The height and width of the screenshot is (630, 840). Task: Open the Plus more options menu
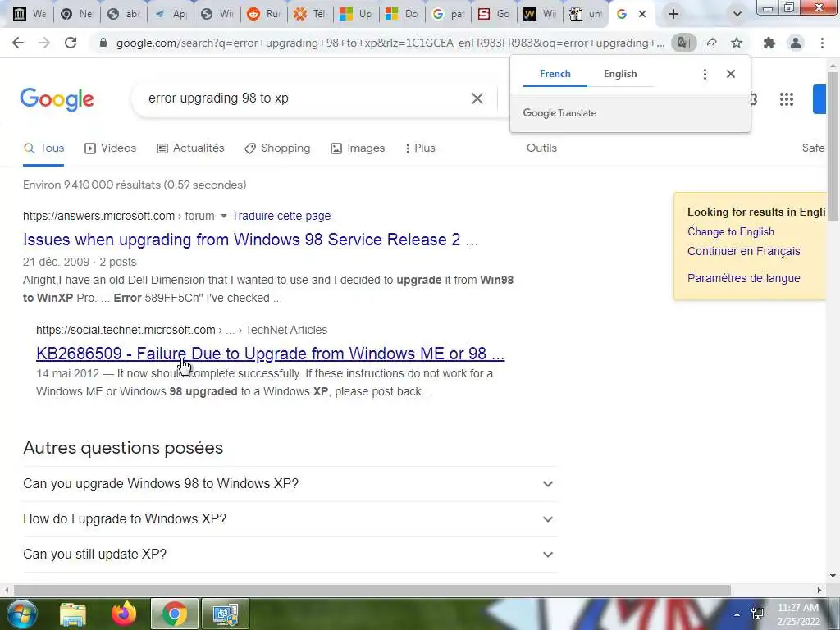420,148
